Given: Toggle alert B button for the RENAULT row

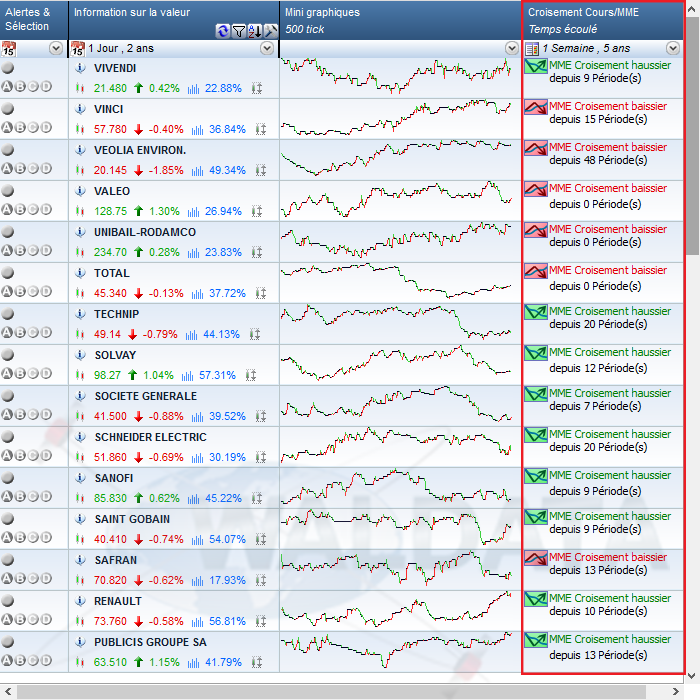Looking at the screenshot, I should coord(20,620).
